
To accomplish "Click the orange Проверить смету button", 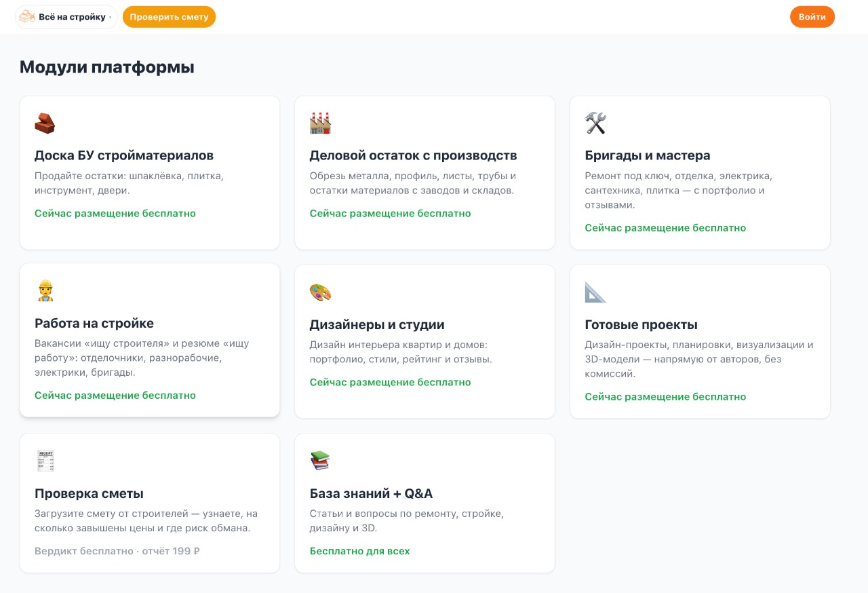I will click(169, 17).
